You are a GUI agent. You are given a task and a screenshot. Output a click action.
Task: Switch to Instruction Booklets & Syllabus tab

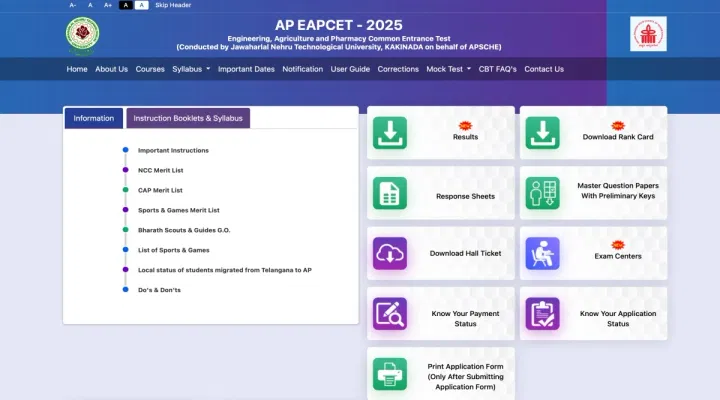pos(188,118)
